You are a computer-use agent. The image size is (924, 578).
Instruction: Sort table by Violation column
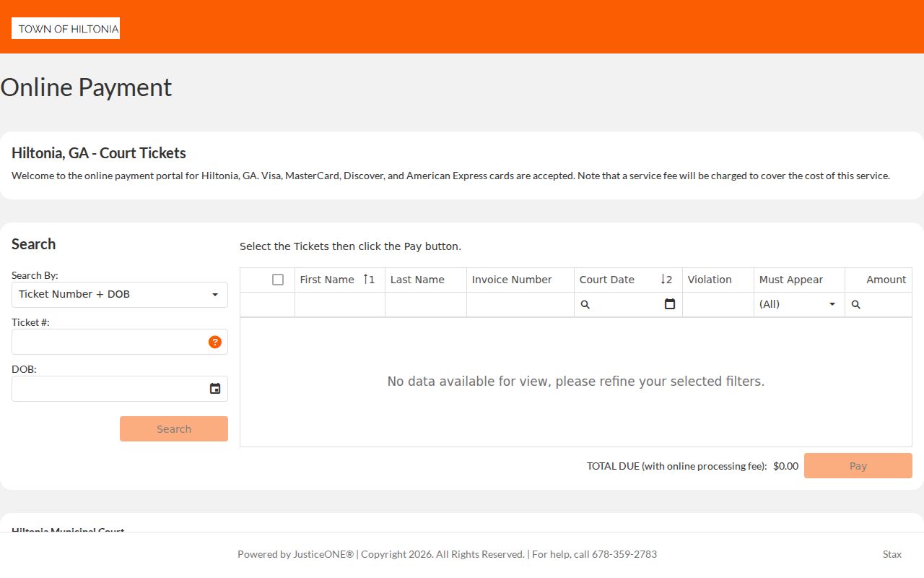(x=718, y=280)
